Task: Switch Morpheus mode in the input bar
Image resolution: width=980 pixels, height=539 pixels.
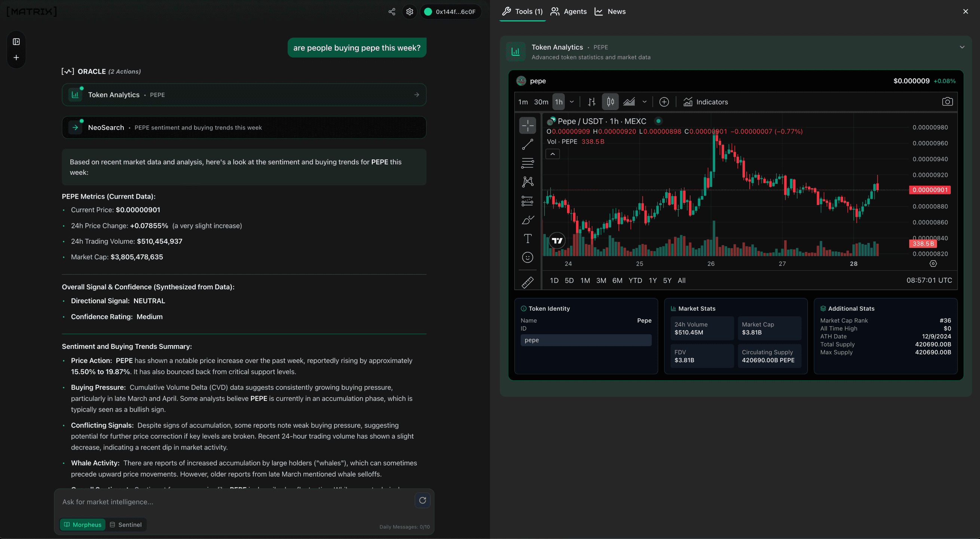Action: (82, 524)
